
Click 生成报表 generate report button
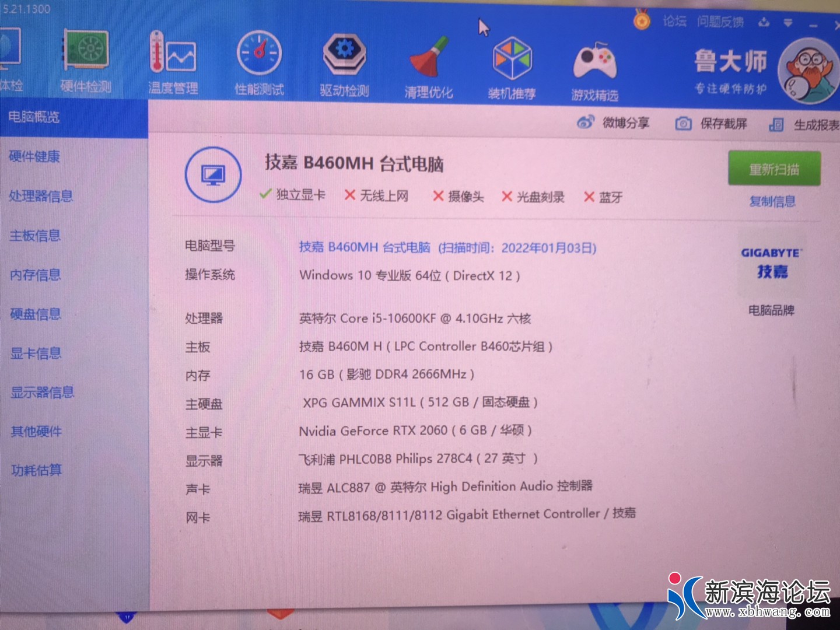tap(804, 125)
